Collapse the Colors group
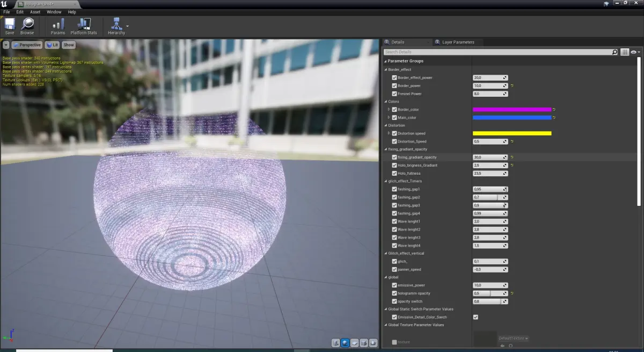The image size is (644, 352). [385, 102]
